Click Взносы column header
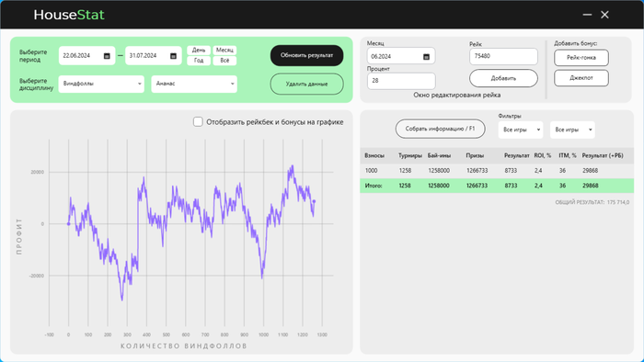 coord(374,156)
